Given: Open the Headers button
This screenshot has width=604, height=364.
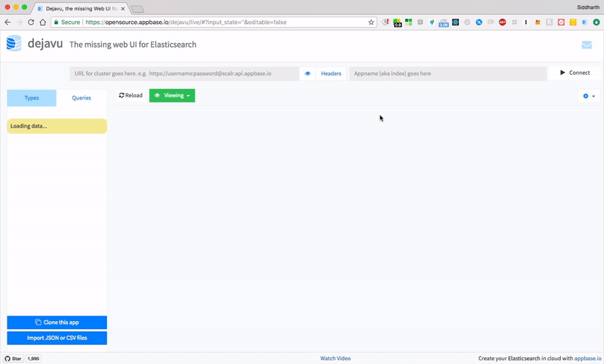Looking at the screenshot, I should pos(331,73).
